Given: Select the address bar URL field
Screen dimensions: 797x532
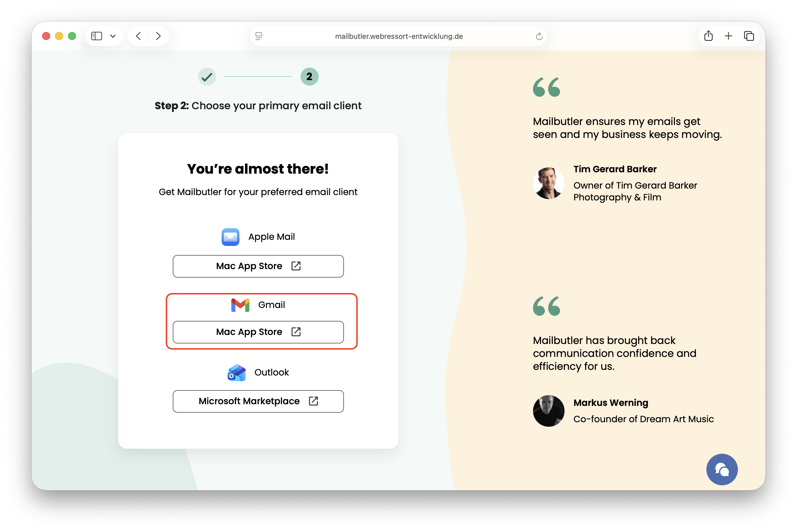Looking at the screenshot, I should tap(398, 36).
